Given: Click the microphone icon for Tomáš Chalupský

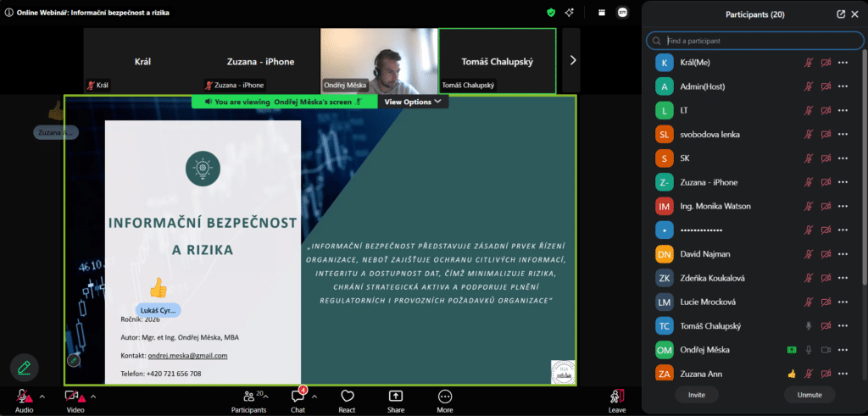Looking at the screenshot, I should tap(809, 326).
